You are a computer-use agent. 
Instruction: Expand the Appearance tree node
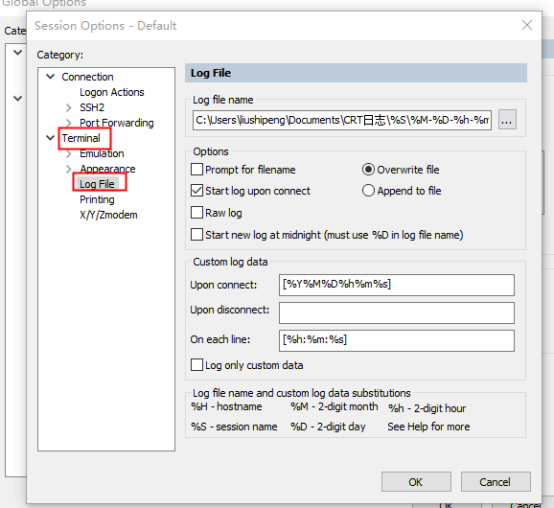(x=69, y=169)
